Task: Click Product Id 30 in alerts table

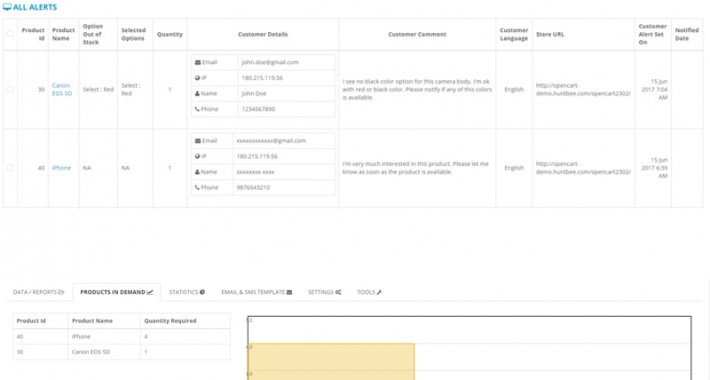Action: coord(41,90)
